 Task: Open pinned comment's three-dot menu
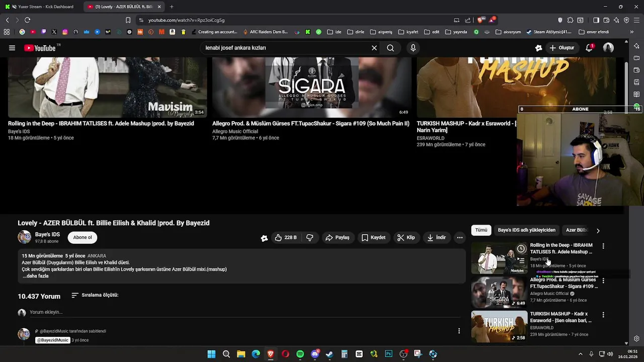[459, 331]
